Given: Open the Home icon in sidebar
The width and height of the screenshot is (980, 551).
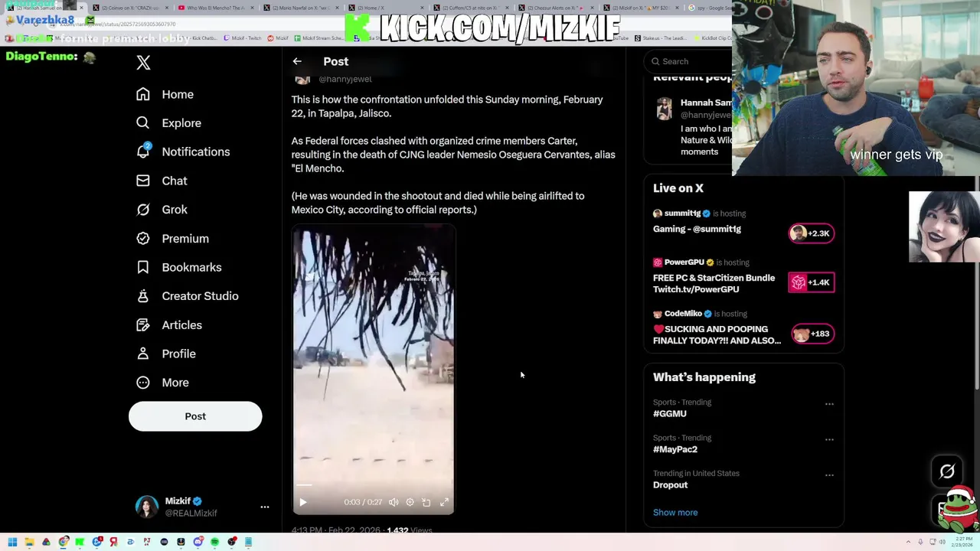Looking at the screenshot, I should 143,94.
